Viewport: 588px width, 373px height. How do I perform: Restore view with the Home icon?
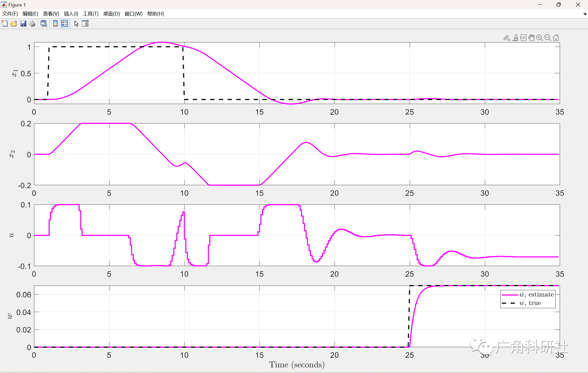[556, 38]
